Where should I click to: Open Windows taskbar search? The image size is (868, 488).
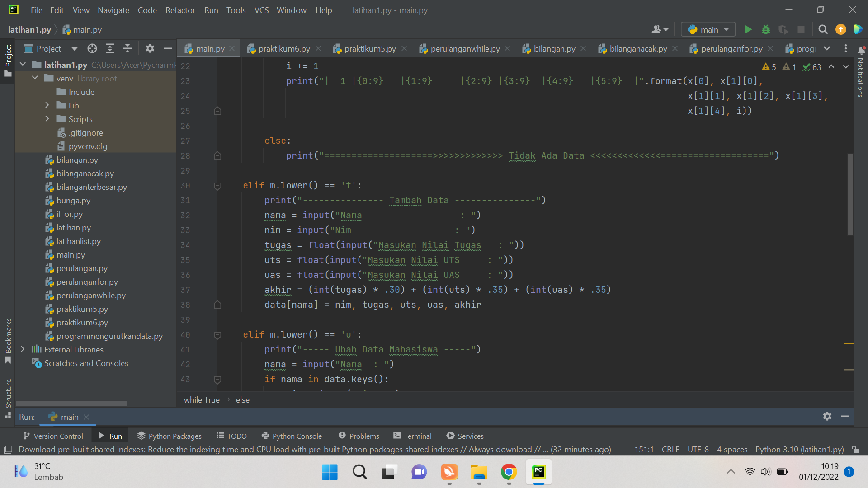point(360,472)
